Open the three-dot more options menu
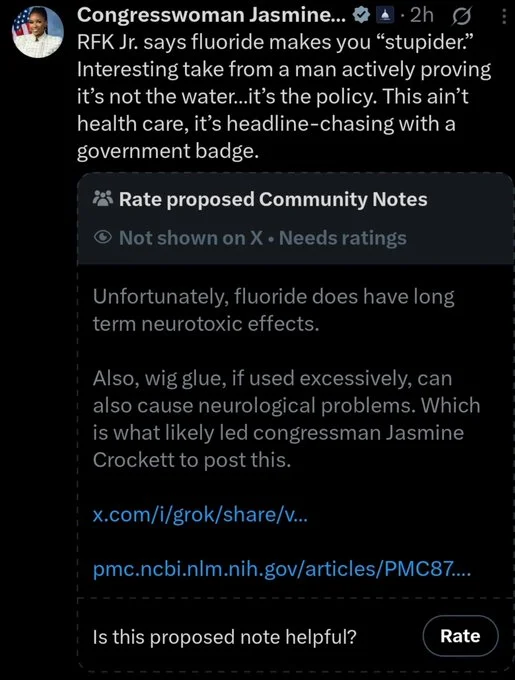515x680 pixels. coord(504,16)
